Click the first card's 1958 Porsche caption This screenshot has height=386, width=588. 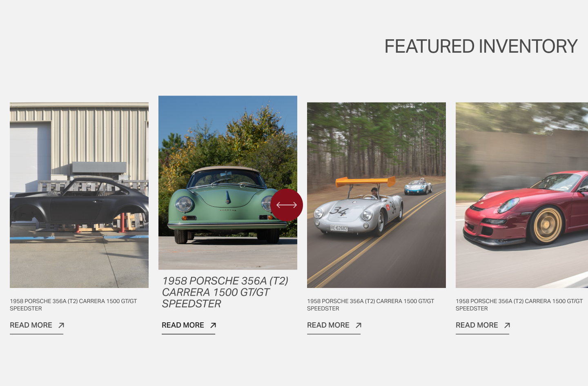(73, 305)
